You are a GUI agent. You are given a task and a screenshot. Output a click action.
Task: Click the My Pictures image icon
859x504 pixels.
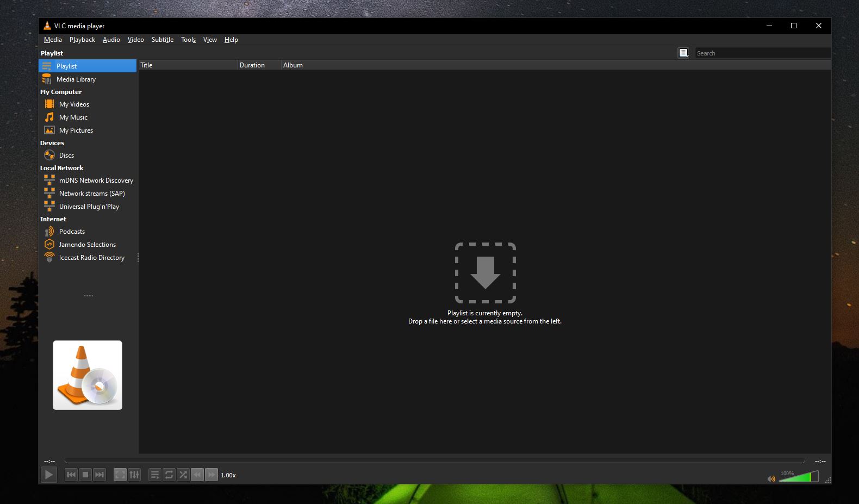coord(49,130)
